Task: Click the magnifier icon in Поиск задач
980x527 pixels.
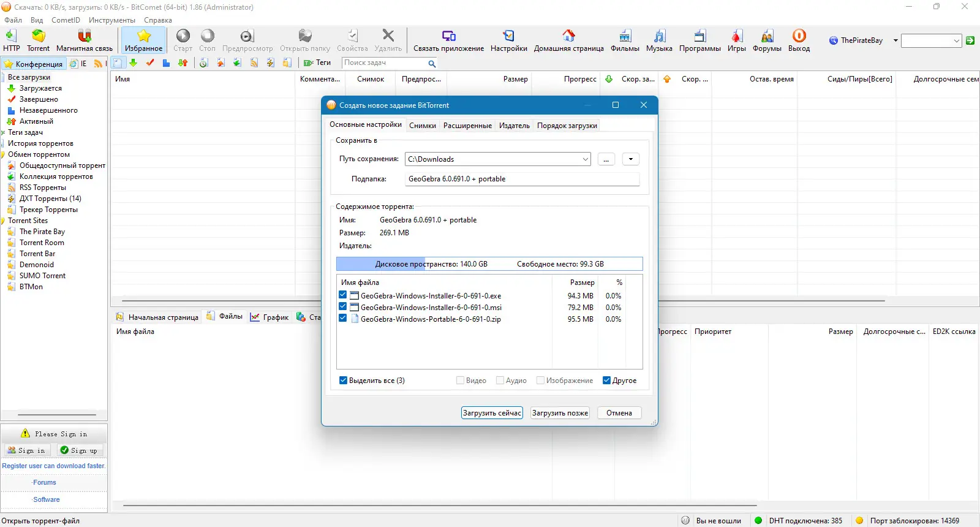Action: coord(432,63)
